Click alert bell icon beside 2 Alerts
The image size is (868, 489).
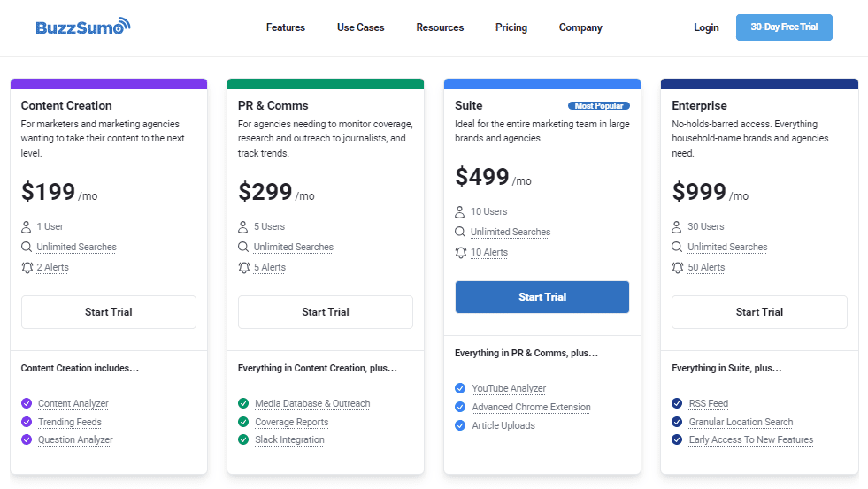tap(27, 267)
